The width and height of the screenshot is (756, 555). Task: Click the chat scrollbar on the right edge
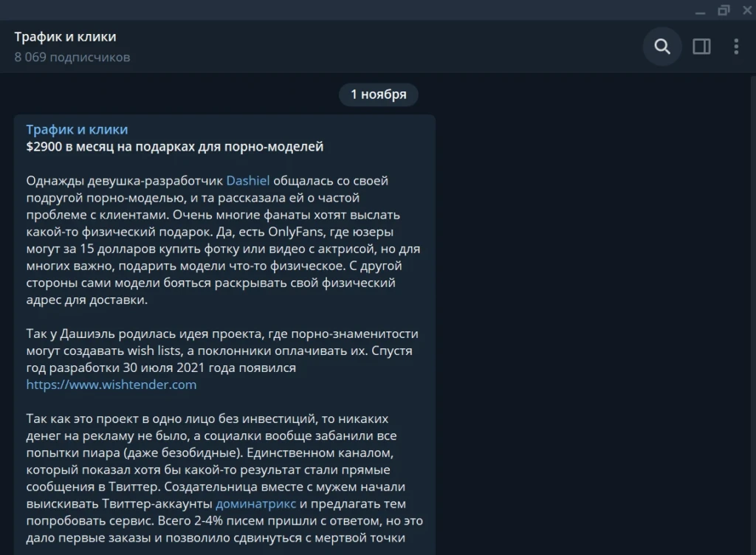coord(753,313)
